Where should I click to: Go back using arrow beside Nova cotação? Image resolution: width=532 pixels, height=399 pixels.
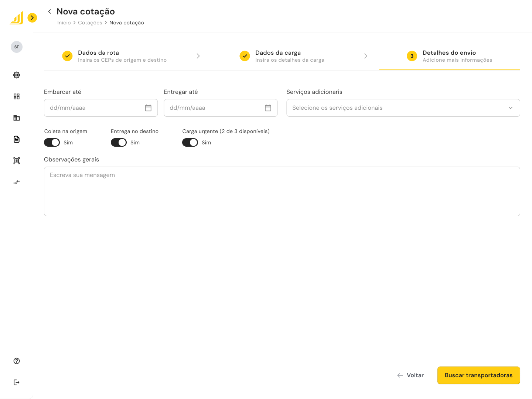pyautogui.click(x=50, y=11)
